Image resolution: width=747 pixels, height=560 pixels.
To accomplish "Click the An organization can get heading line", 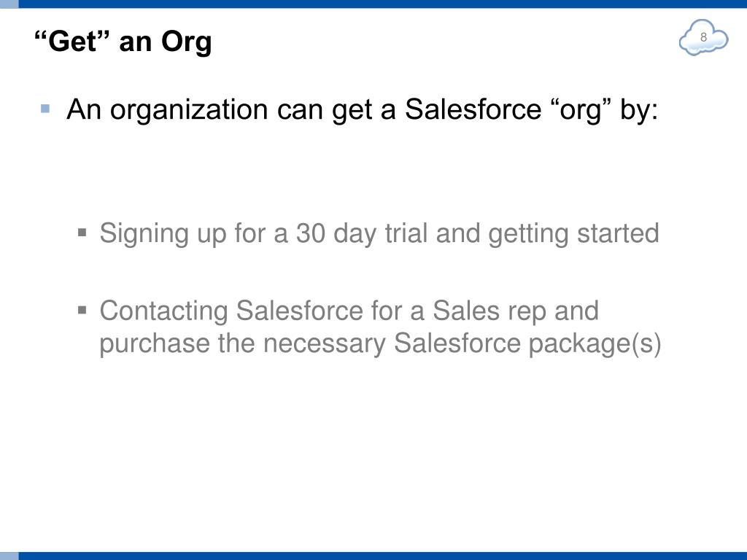I will point(362,110).
